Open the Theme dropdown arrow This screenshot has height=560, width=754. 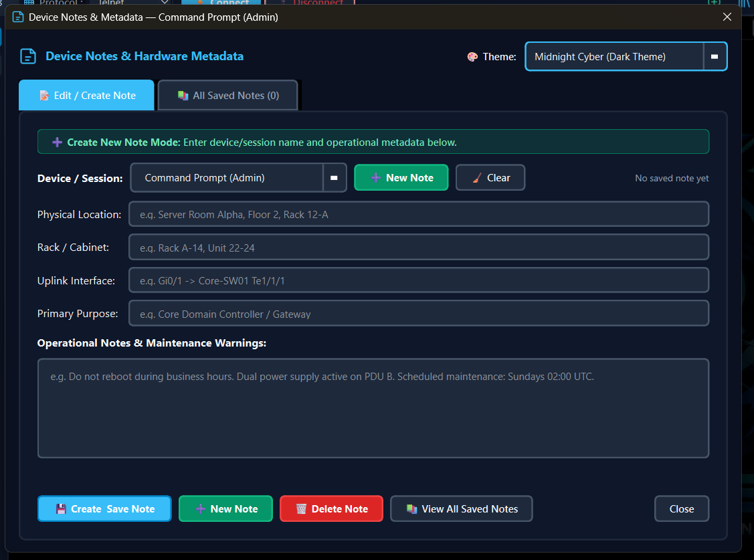click(715, 57)
